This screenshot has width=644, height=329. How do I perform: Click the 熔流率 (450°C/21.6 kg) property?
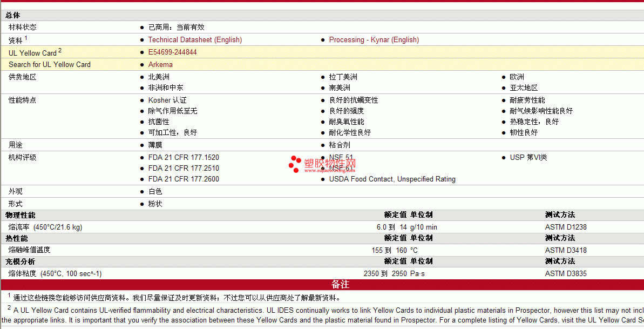pos(45,227)
